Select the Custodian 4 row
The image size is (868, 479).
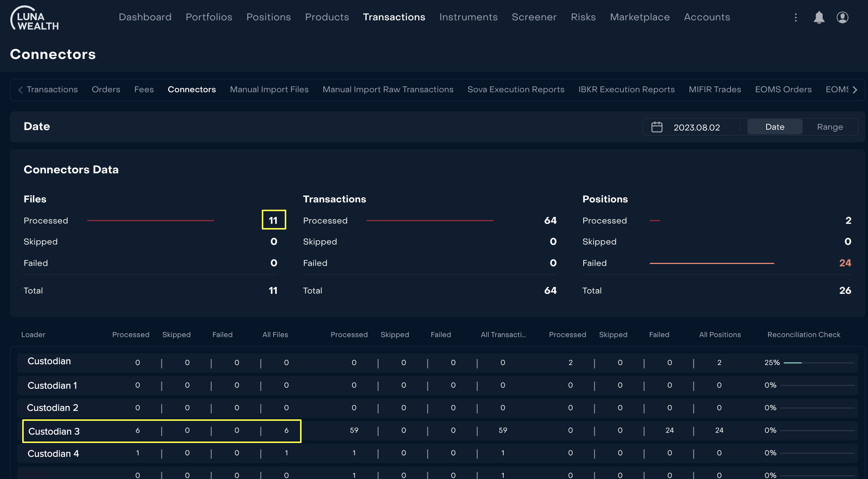click(437, 453)
